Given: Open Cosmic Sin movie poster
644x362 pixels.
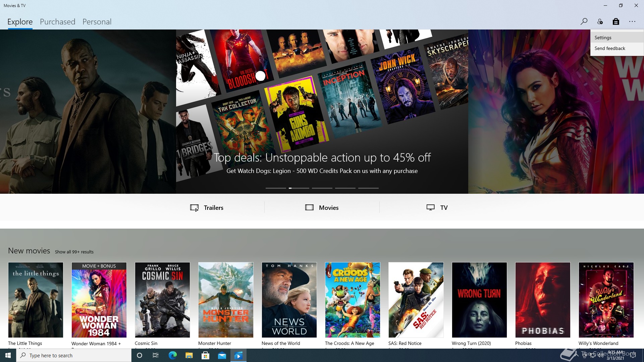Looking at the screenshot, I should [x=162, y=300].
